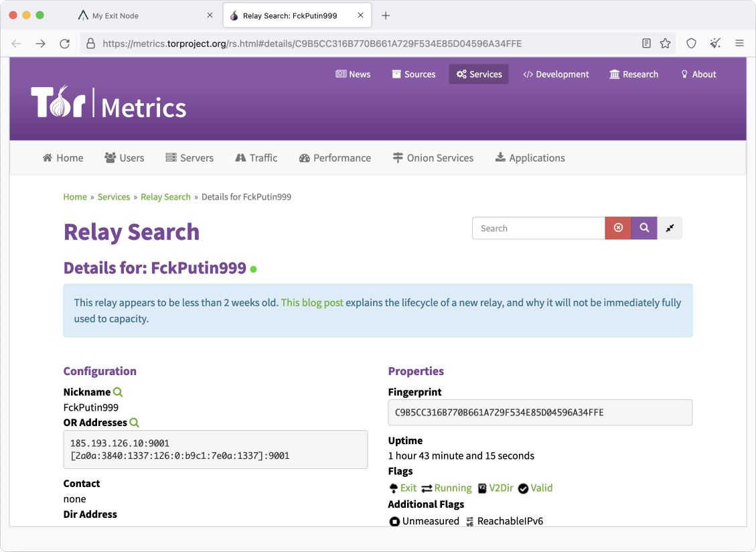Screen dimensions: 756x552
Task: Clear the search with the red button
Action: (x=618, y=228)
